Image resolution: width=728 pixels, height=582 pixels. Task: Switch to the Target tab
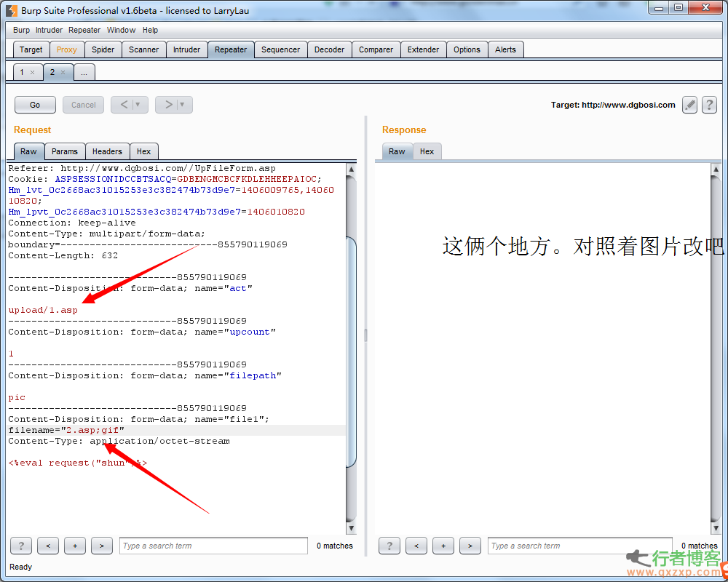tap(31, 49)
